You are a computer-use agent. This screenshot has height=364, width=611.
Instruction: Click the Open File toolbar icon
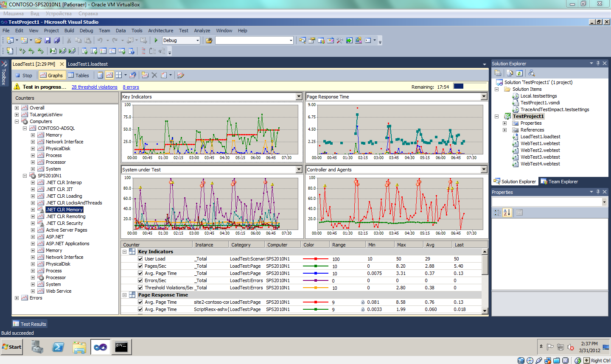coord(38,40)
